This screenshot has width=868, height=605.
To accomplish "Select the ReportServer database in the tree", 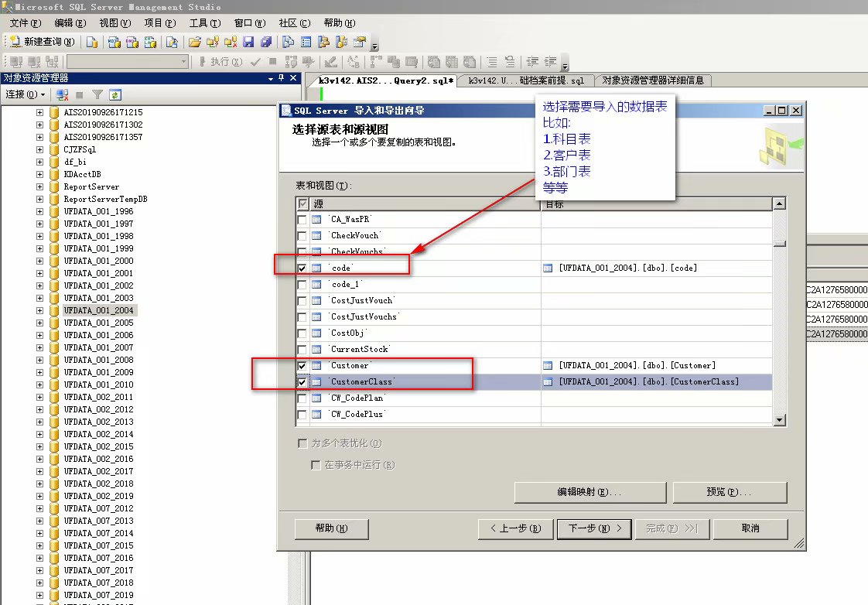I will point(91,186).
